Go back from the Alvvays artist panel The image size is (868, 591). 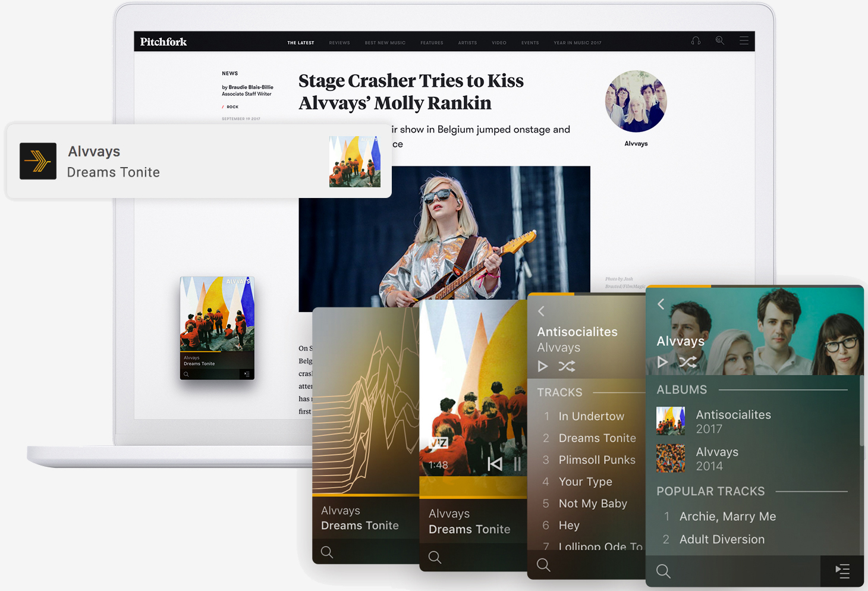coord(661,304)
